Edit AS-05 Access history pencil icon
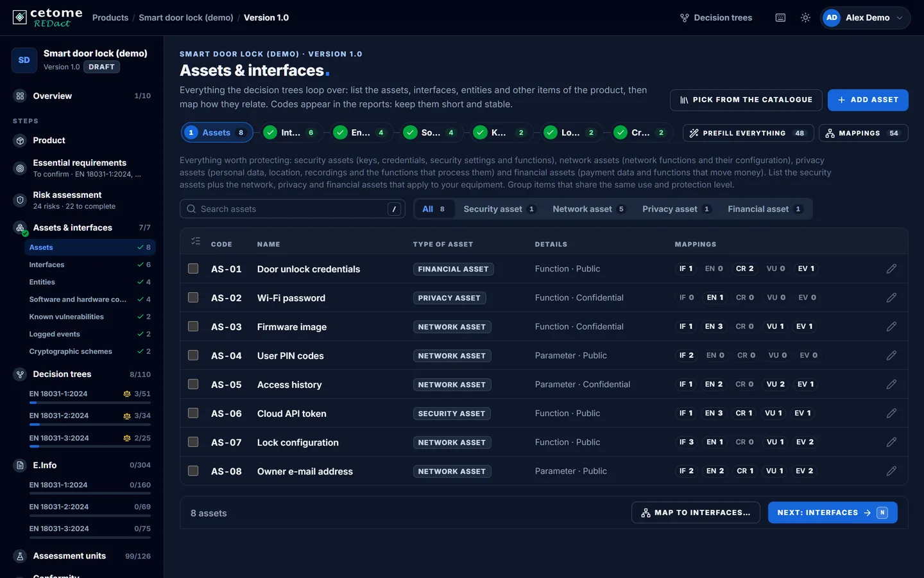This screenshot has height=578, width=924. (891, 385)
